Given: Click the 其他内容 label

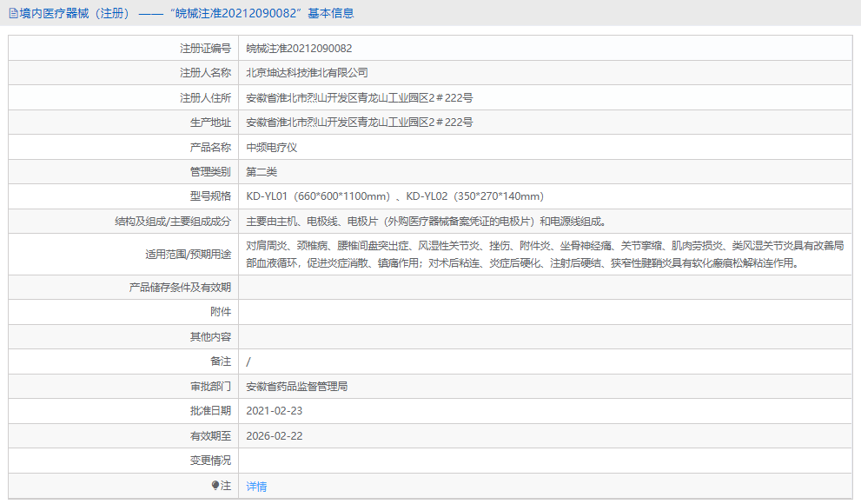Looking at the screenshot, I should pos(211,336).
